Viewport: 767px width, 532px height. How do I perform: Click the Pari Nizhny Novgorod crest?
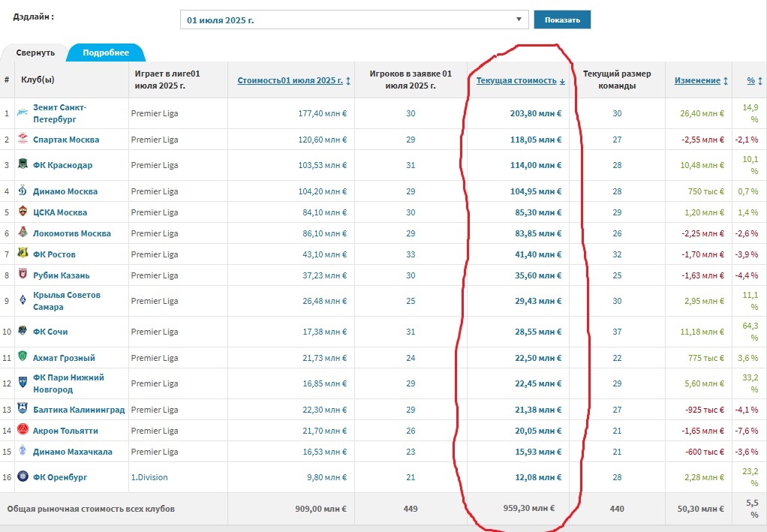pos(23,383)
